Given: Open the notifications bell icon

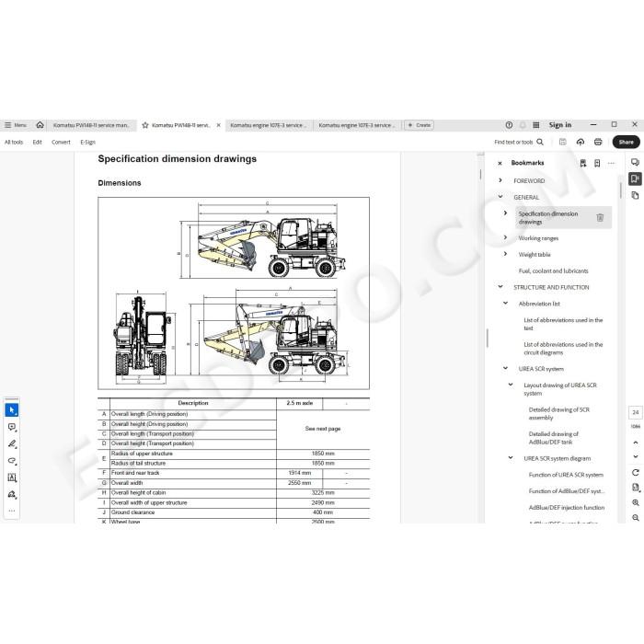Looking at the screenshot, I should tap(523, 125).
